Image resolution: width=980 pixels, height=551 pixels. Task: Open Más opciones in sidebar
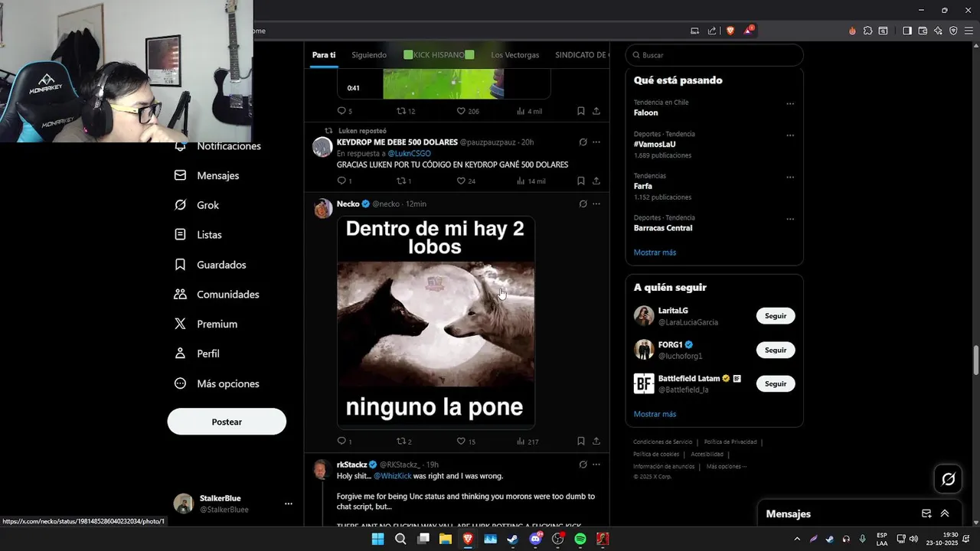click(217, 383)
